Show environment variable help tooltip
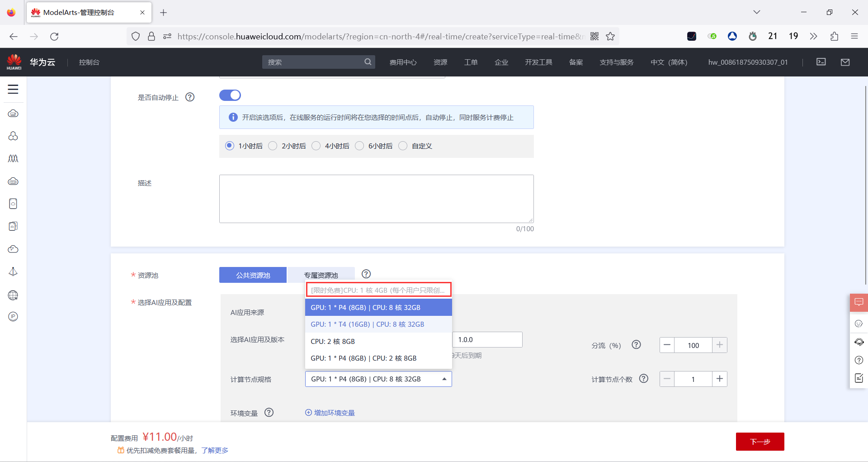The height and width of the screenshot is (462, 868). tap(269, 413)
